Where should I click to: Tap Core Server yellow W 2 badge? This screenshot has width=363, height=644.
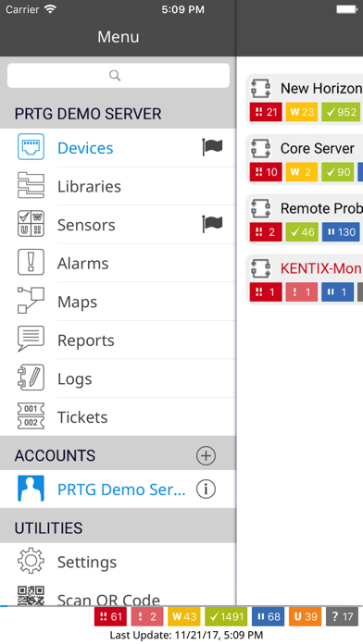pyautogui.click(x=301, y=172)
